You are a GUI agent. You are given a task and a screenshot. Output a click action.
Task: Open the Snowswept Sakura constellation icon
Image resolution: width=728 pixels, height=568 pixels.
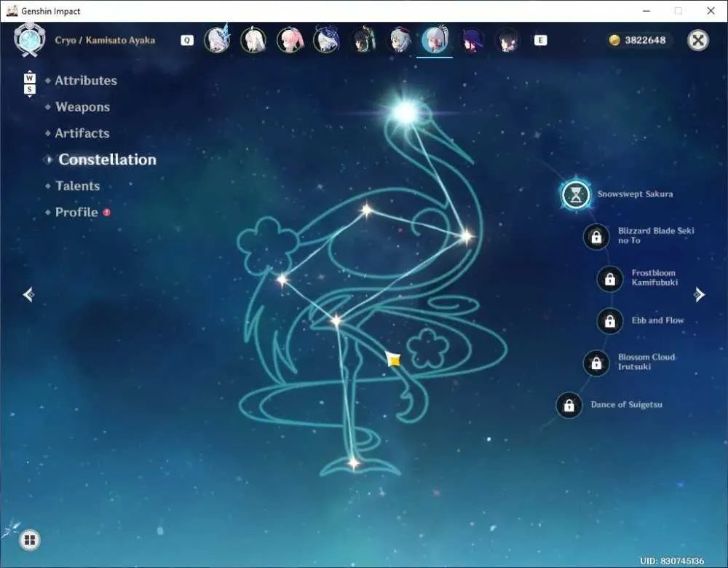576,194
